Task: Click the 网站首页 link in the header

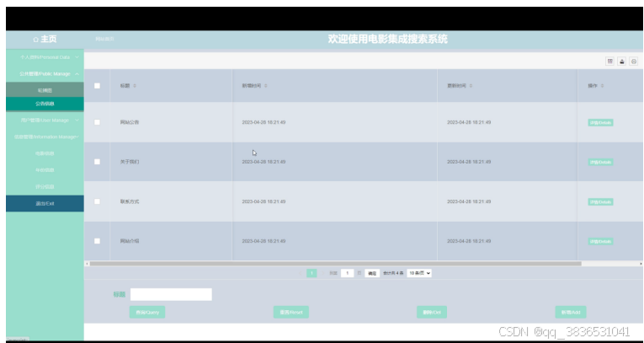Action: 104,39
